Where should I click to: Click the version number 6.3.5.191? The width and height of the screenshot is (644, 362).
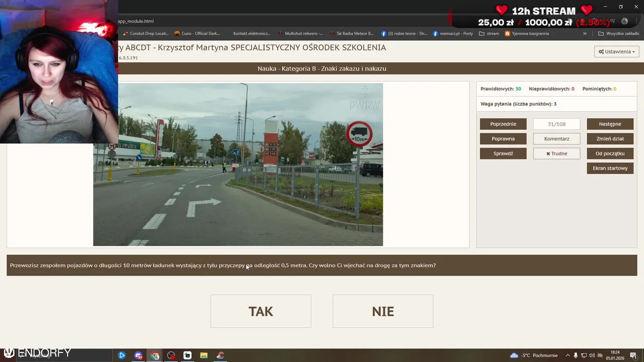coord(128,58)
